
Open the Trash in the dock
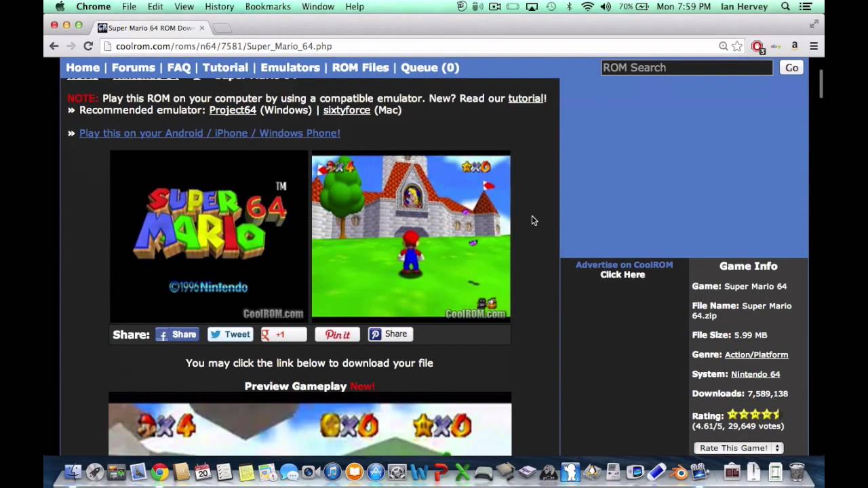[x=797, y=472]
